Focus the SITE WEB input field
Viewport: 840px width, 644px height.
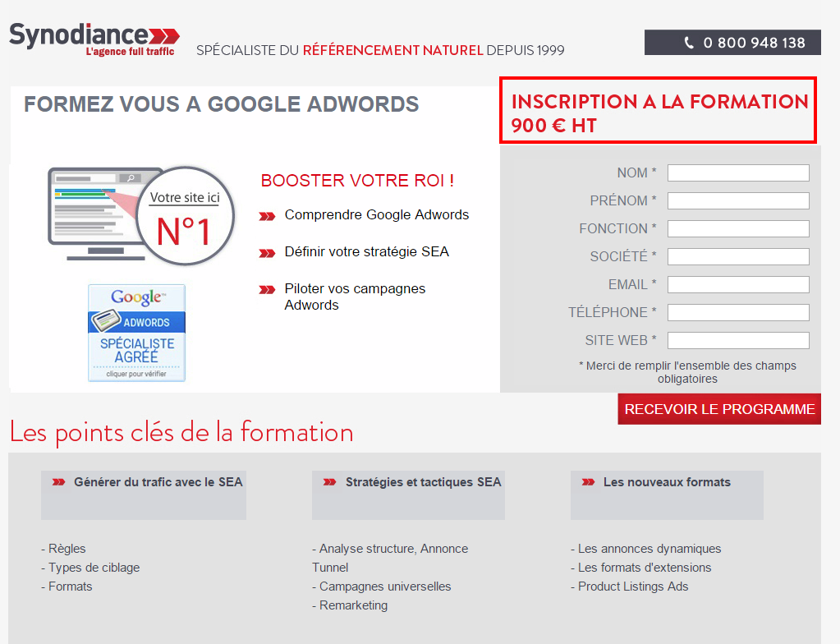[x=738, y=340]
